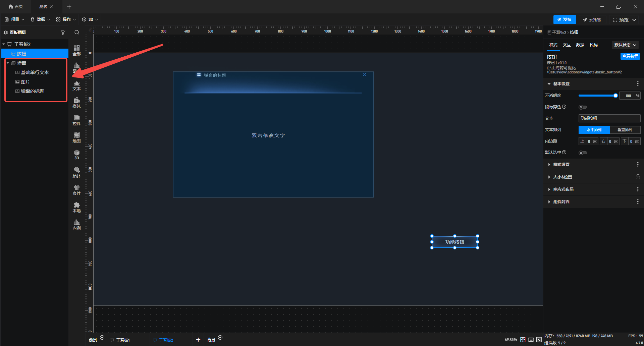This screenshot has width=644, height=346.
Task: Switch to the 交互 tab
Action: (x=567, y=45)
